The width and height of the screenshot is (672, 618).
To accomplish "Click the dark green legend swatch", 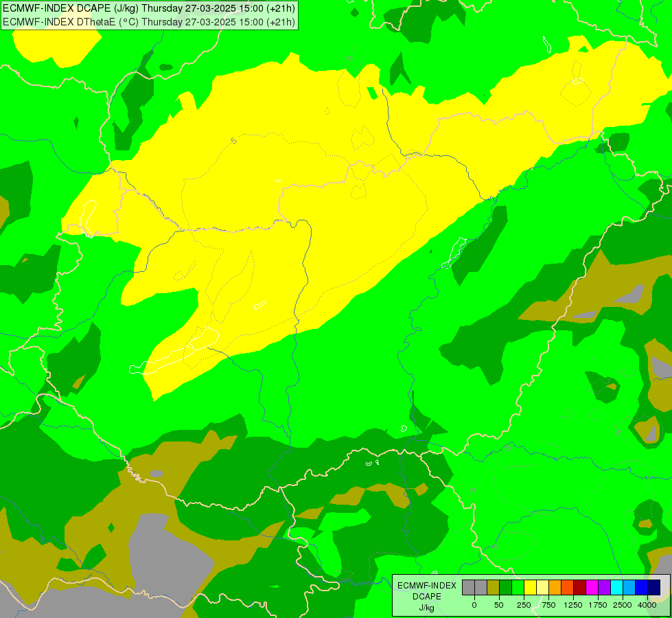I will point(506,588).
